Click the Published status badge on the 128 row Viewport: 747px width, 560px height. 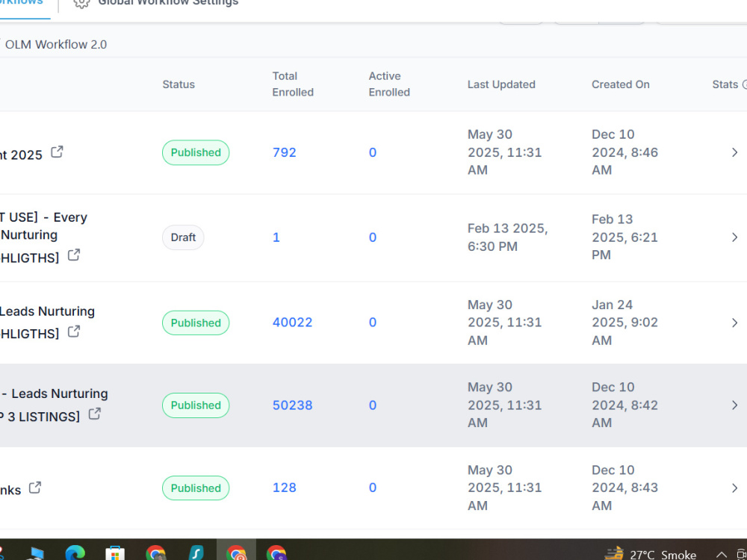[x=196, y=488]
